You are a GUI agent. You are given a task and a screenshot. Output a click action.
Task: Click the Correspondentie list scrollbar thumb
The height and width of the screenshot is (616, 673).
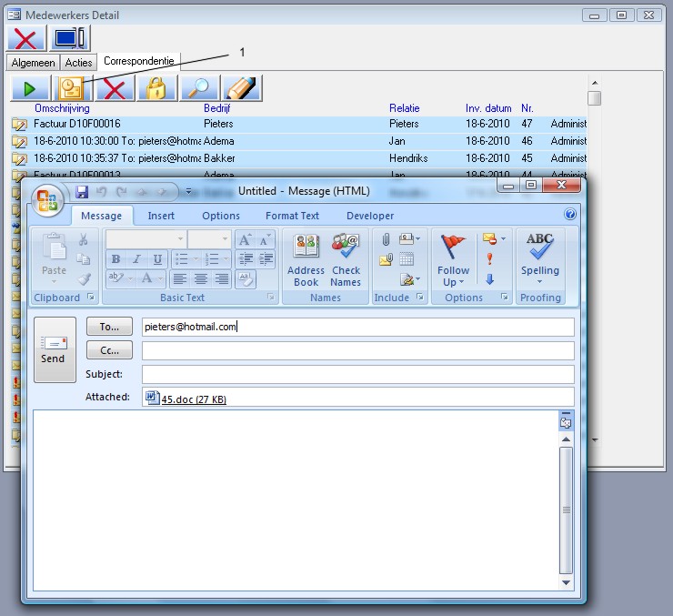[595, 98]
